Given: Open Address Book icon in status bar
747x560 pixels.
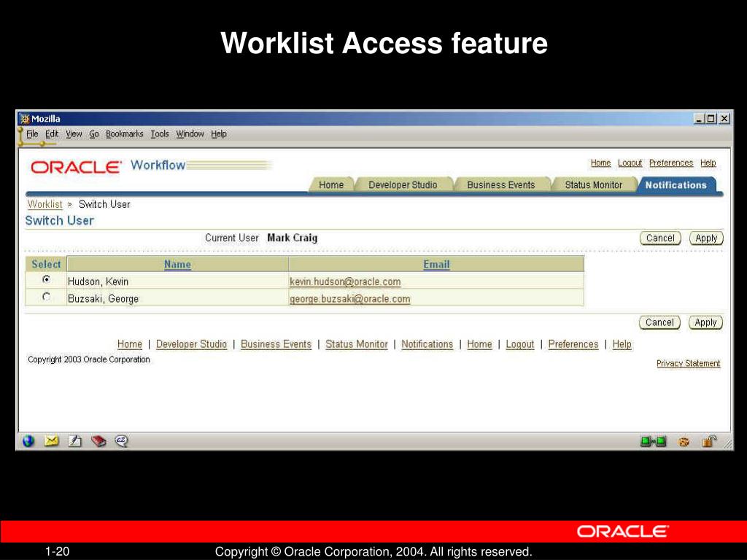Looking at the screenshot, I should (x=98, y=441).
